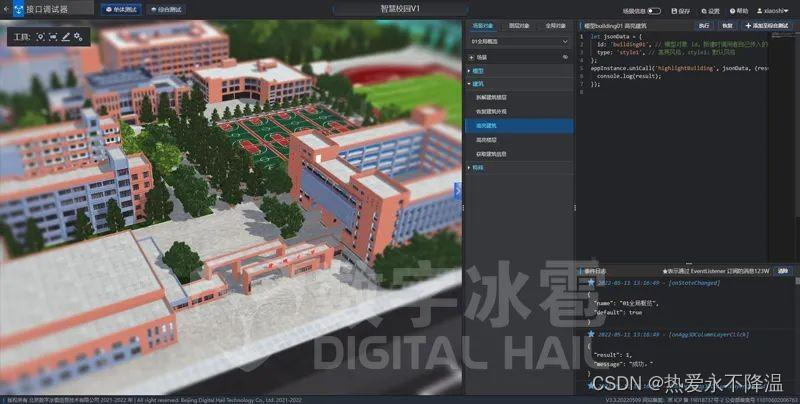Screen dimensions: 800x404
Task: Click the 保存 save button
Action: coord(681,11)
